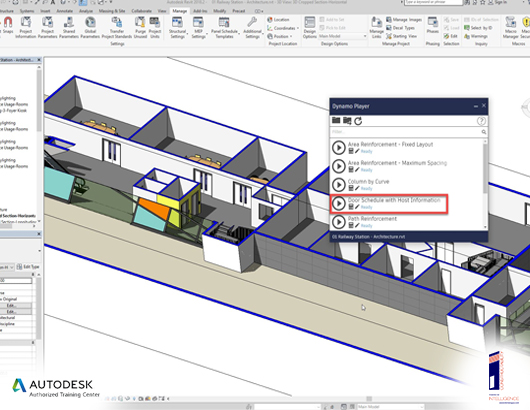Switch to the Massing & Site tab

(x=112, y=11)
